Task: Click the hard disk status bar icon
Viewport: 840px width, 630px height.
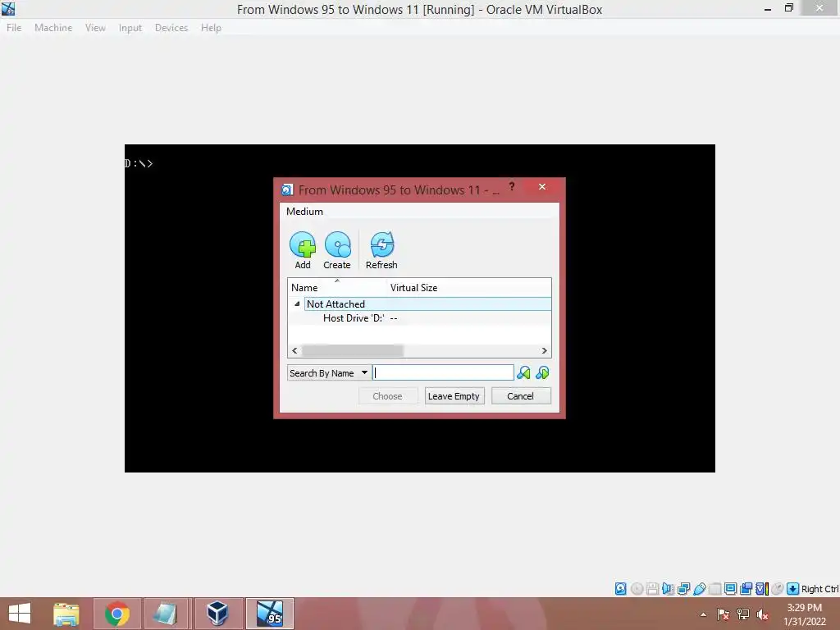Action: [620, 589]
